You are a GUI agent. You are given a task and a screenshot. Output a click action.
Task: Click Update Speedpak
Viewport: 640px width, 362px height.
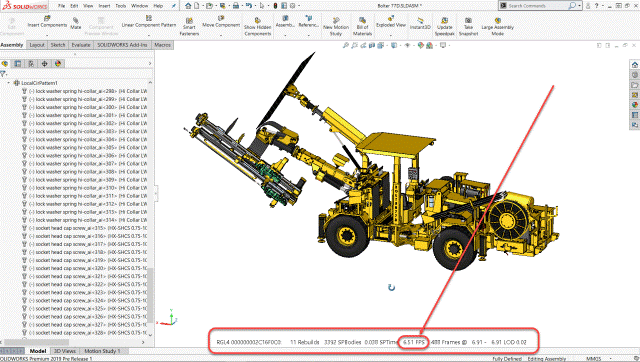pos(444,27)
